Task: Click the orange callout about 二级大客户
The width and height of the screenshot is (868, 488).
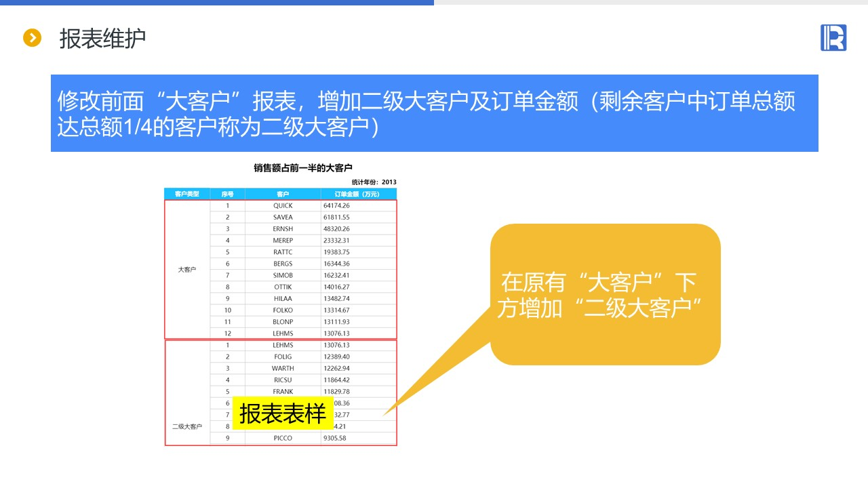Action: coord(605,295)
